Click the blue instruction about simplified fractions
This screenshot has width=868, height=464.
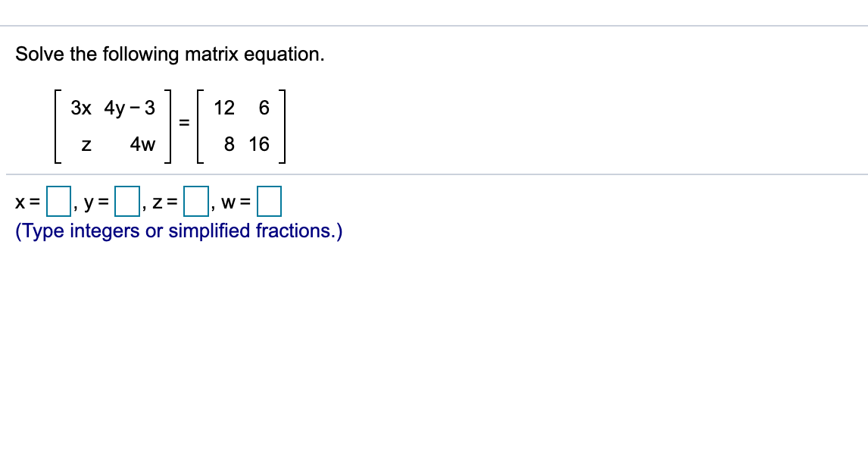(178, 231)
